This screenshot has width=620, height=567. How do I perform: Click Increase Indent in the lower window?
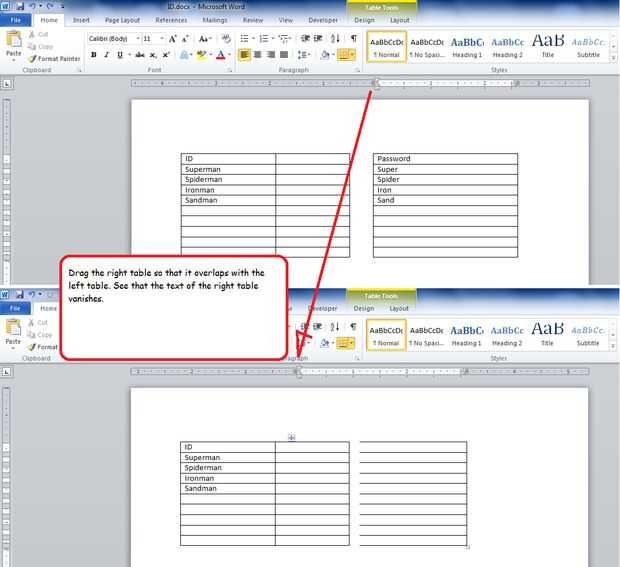point(318,327)
